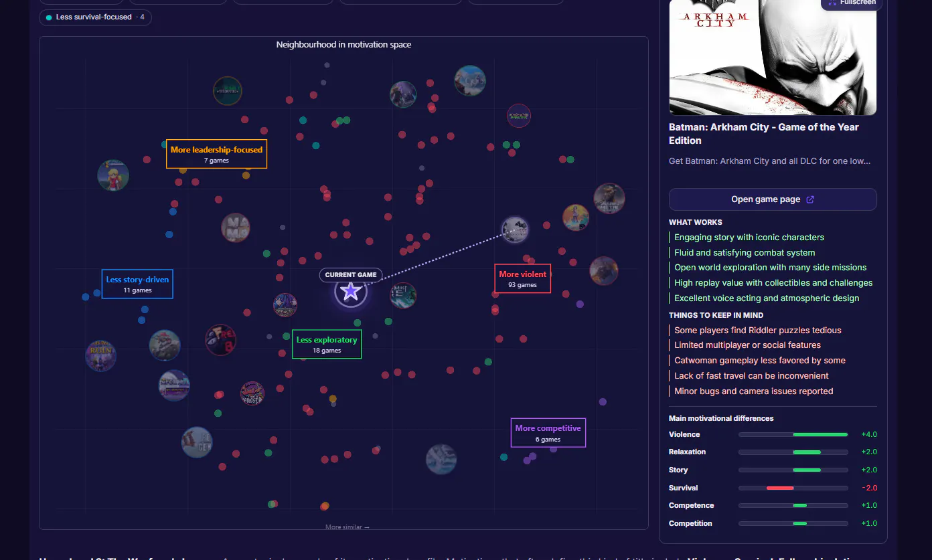
Task: Click 'Limited multiplayer or social features'
Action: [x=747, y=345]
